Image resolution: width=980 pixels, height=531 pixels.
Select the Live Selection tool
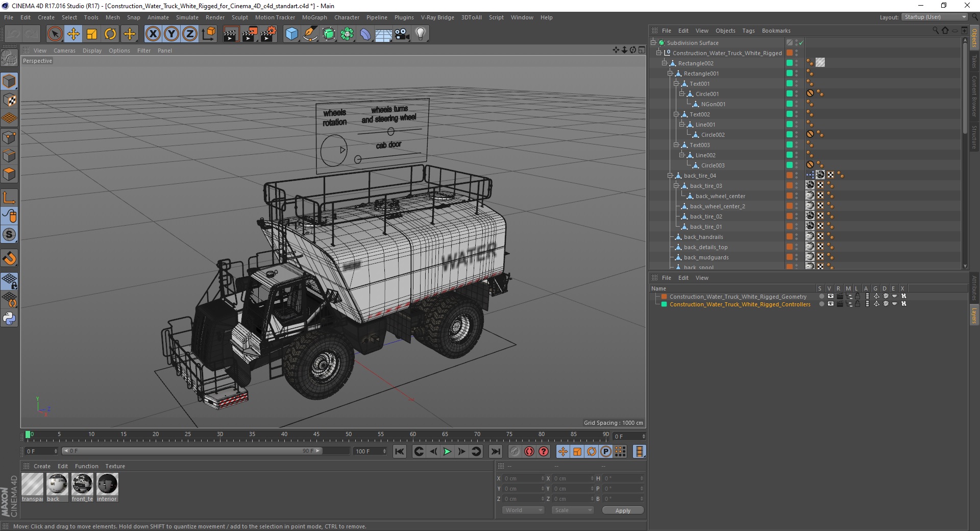(55, 34)
